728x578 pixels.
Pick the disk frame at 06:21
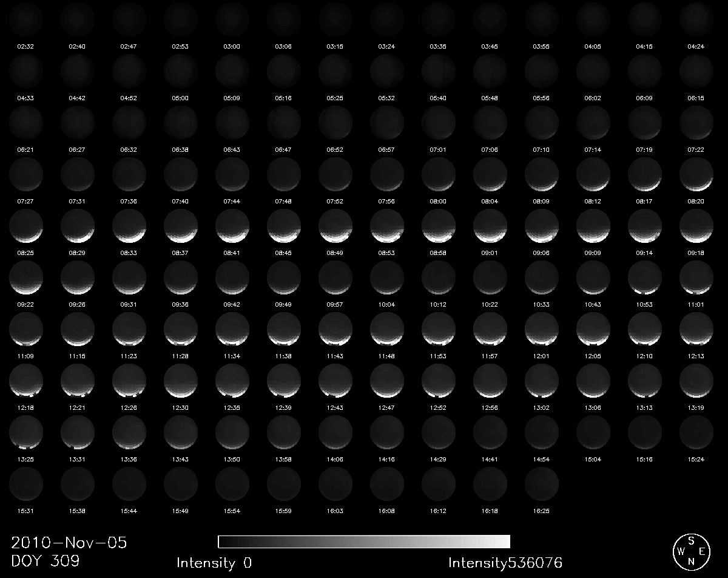pos(26,122)
